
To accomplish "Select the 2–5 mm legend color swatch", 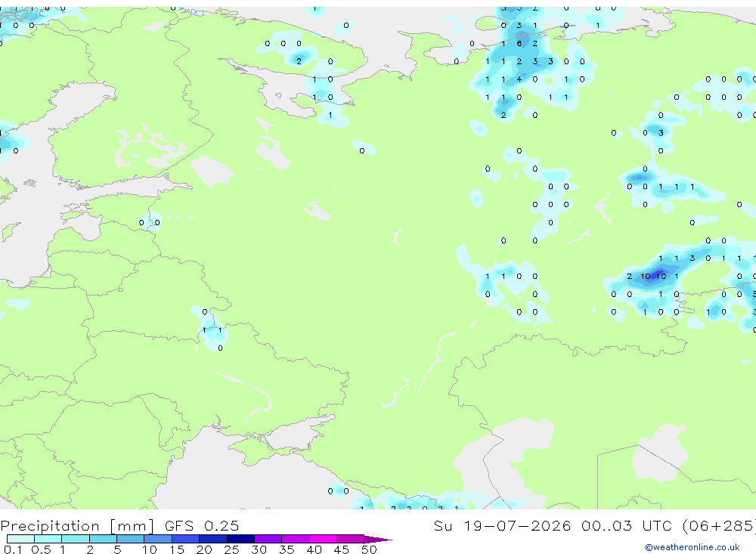I will pos(103,539).
